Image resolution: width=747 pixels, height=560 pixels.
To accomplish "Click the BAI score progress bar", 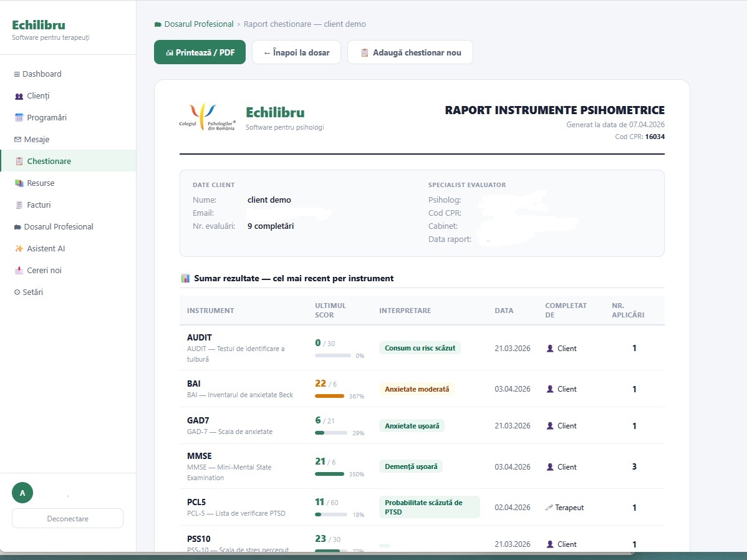I will coord(330,396).
